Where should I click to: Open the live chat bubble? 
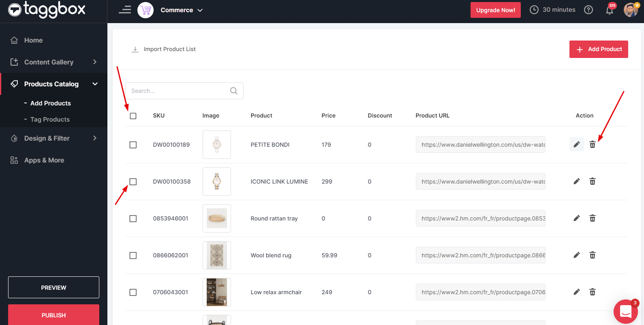[x=625, y=311]
